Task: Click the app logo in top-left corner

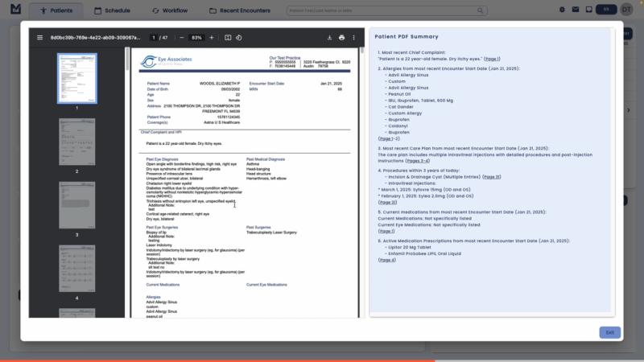Action: coord(15,9)
